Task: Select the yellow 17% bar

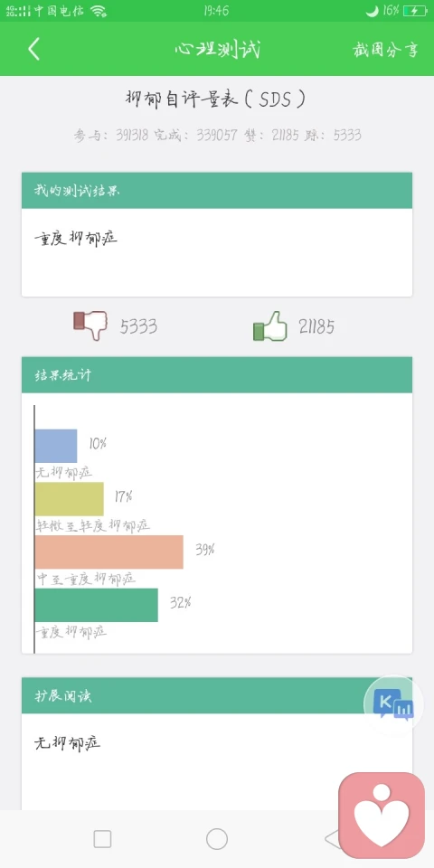Action: point(70,499)
